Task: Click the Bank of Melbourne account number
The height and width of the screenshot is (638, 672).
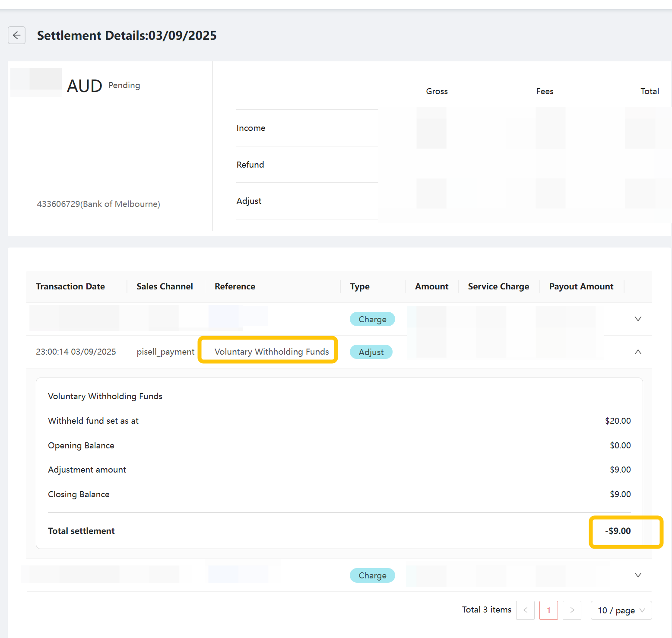Action: [98, 204]
